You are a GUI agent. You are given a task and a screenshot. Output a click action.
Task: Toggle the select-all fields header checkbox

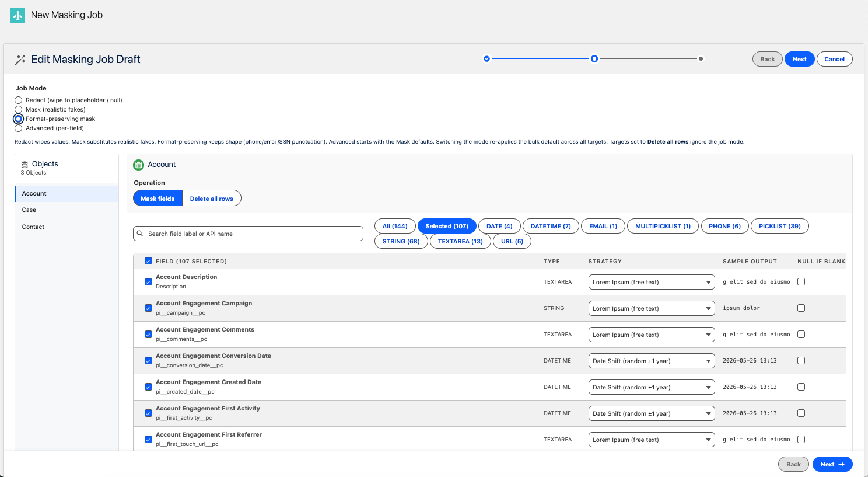pos(148,261)
